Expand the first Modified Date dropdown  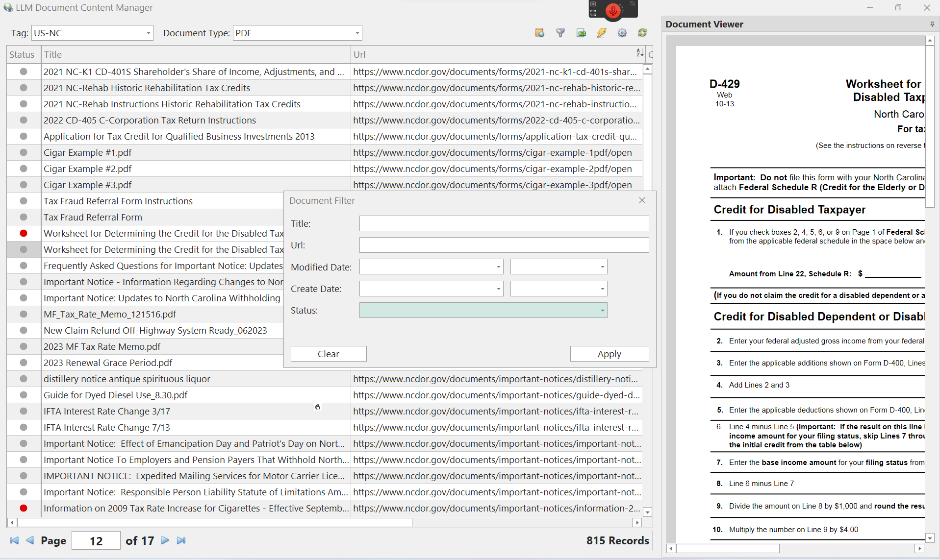tap(498, 267)
